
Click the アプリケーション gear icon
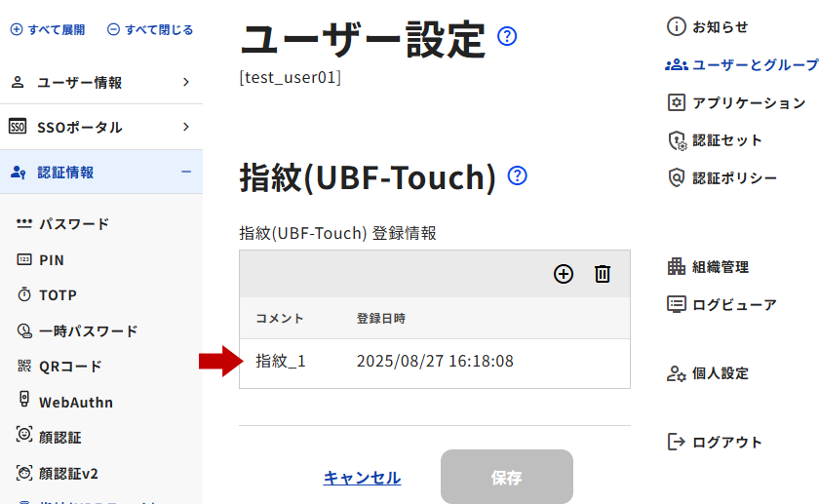click(x=677, y=102)
